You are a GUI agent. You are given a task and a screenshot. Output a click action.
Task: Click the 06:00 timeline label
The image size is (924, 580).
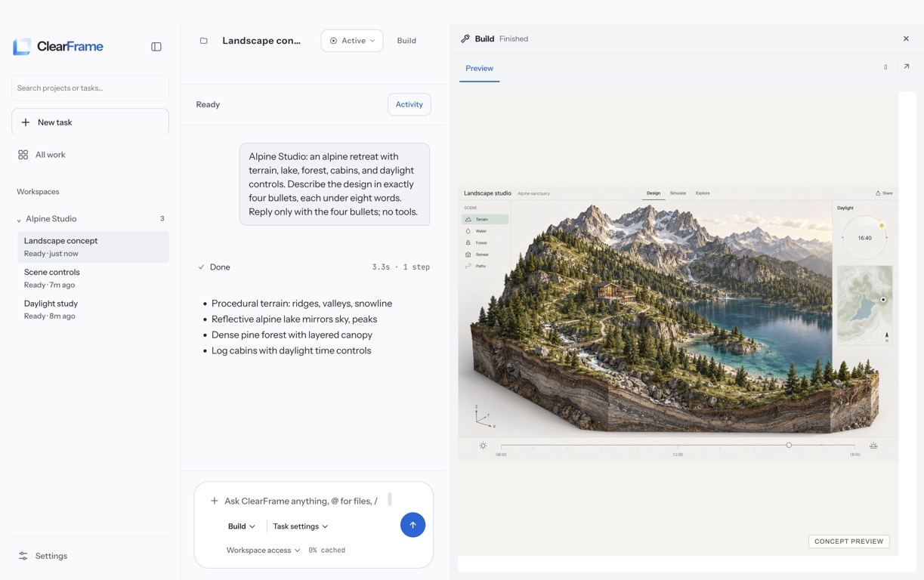pyautogui.click(x=501, y=455)
